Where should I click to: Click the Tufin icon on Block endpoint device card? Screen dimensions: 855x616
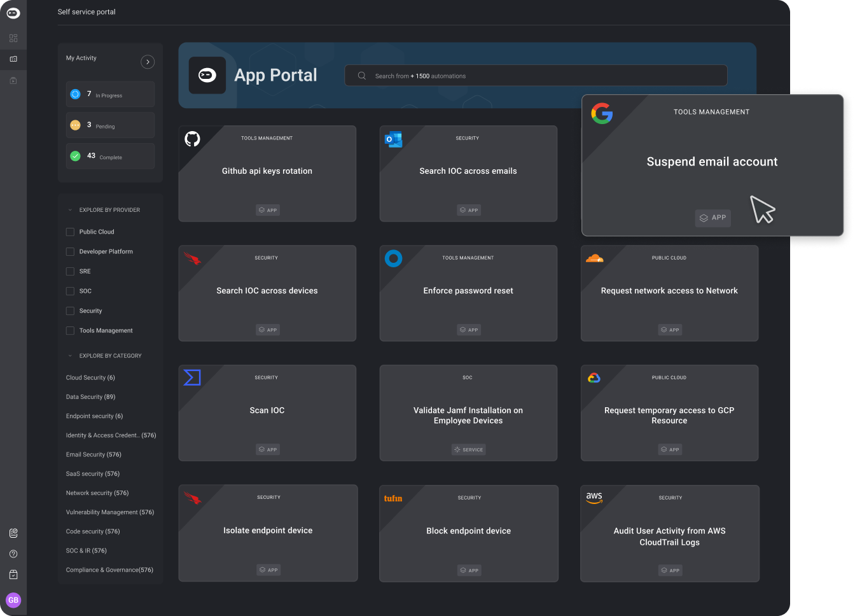(x=393, y=497)
